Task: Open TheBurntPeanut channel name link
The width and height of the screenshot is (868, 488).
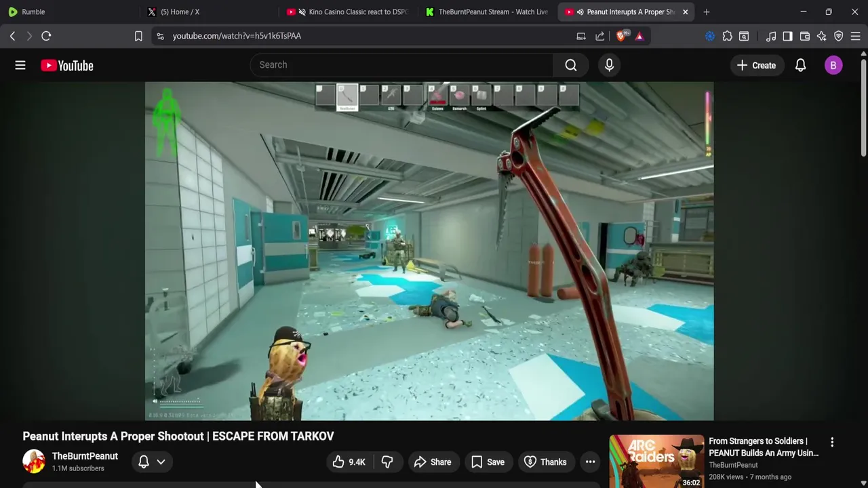Action: 85,456
